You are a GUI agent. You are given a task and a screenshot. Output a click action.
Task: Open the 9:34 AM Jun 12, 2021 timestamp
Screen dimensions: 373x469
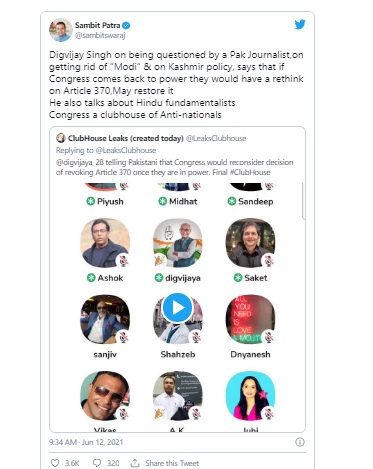coord(86,442)
